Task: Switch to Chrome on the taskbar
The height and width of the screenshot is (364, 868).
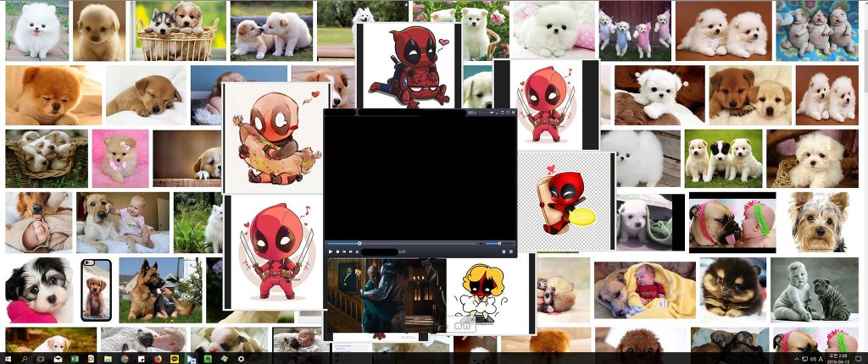Action: coord(125,359)
